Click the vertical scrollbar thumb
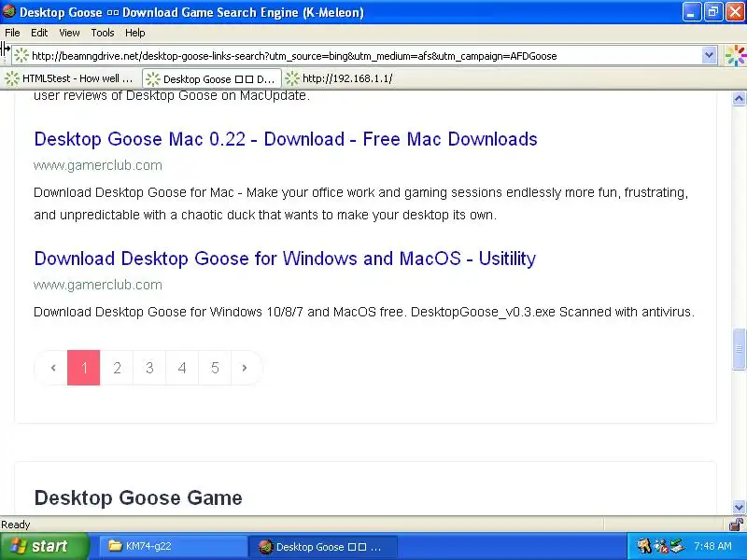This screenshot has width=747, height=560. pos(739,349)
